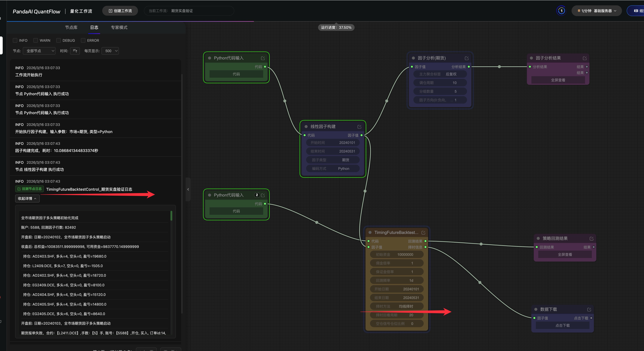The image size is (644, 351).
Task: Click edit icon on TimingFutureBacktest node
Action: pos(423,233)
